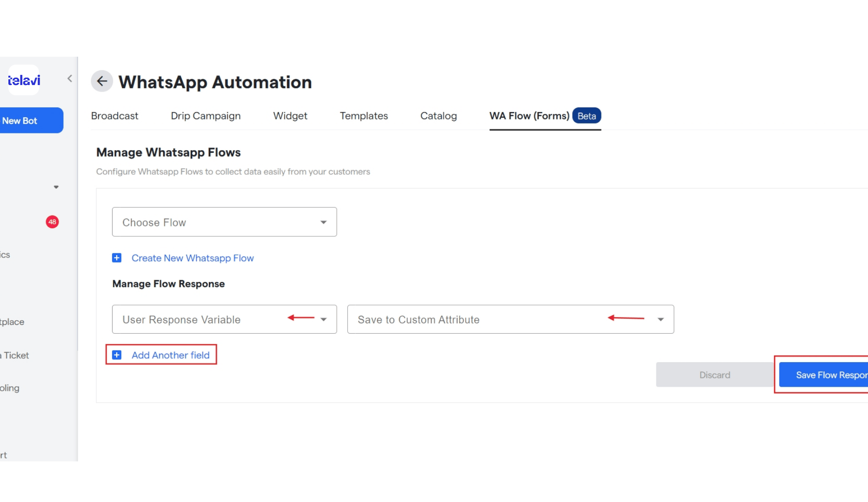Click the Beta badge
The width and height of the screenshot is (868, 502).
587,116
